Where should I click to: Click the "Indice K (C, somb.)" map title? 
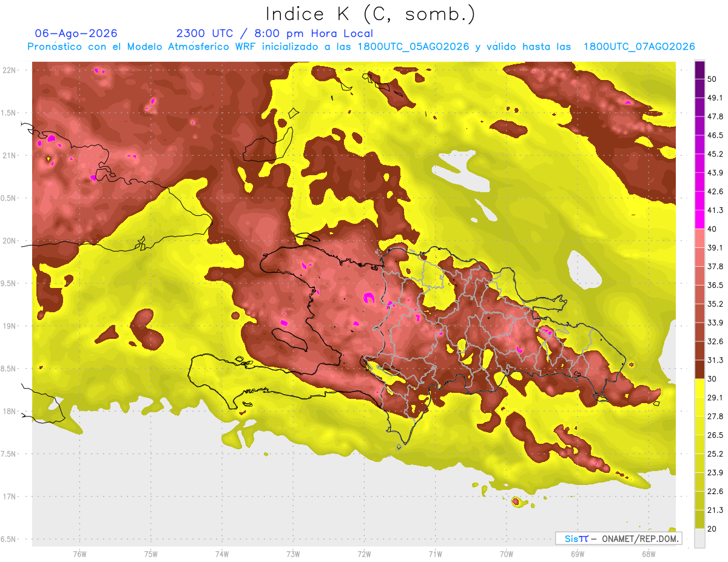pos(370,14)
